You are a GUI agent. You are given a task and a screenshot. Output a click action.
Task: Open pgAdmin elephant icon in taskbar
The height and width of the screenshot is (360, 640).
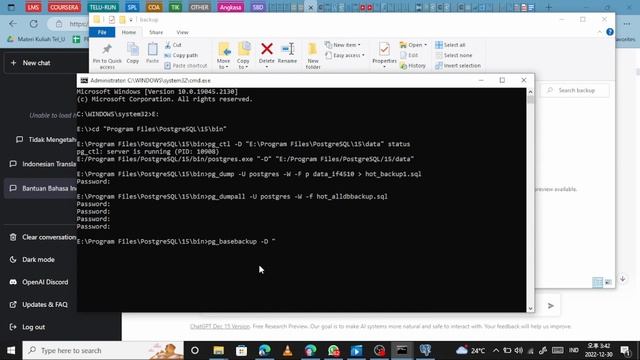425,350
